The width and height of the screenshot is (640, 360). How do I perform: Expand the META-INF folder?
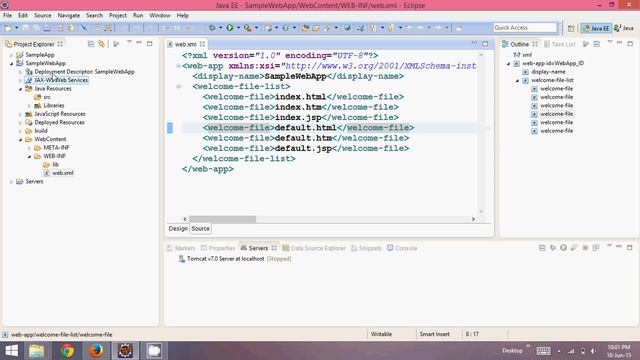(x=29, y=148)
